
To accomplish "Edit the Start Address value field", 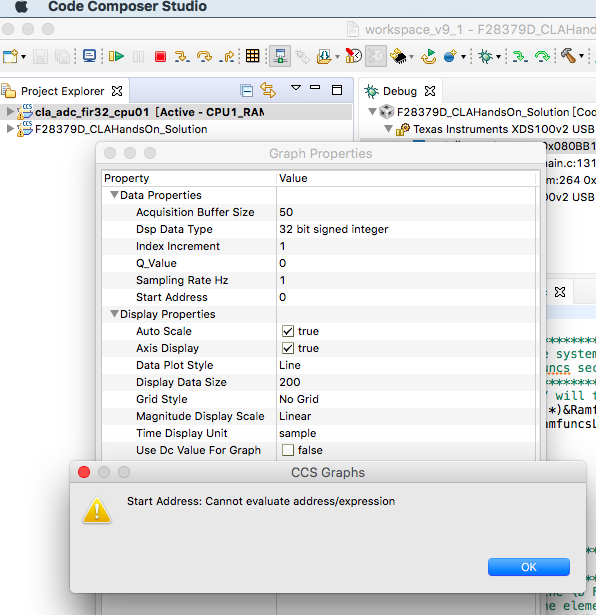I will pyautogui.click(x=406, y=297).
